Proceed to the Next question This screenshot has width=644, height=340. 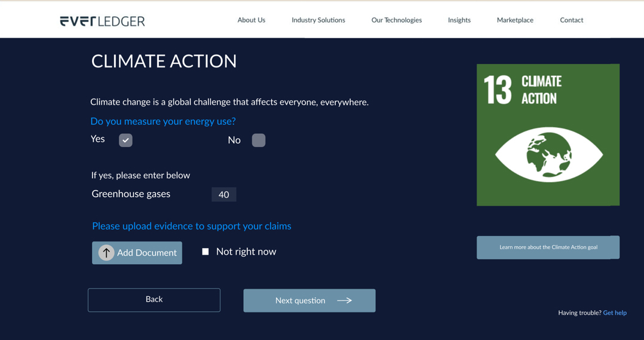point(309,301)
